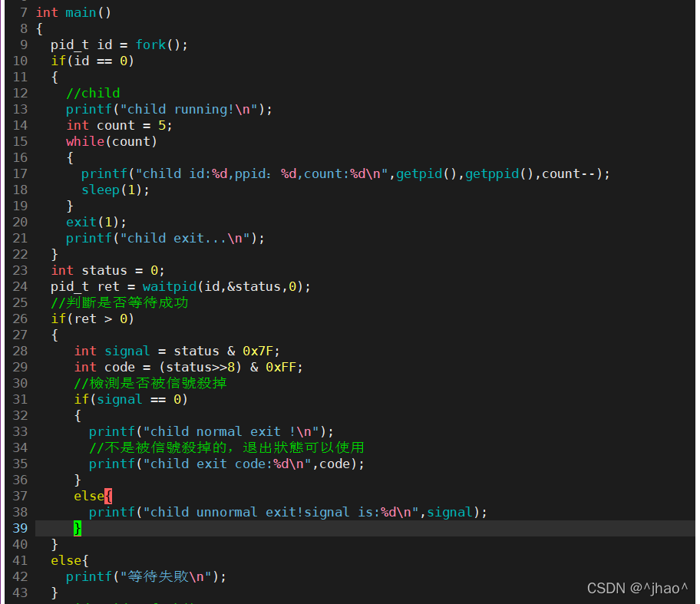The image size is (700, 604).
Task: Click the '//child' comment
Action: point(93,93)
